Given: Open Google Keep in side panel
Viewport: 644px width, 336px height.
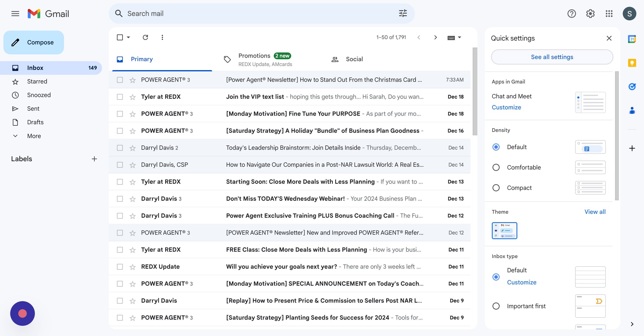Looking at the screenshot, I should coord(632,63).
